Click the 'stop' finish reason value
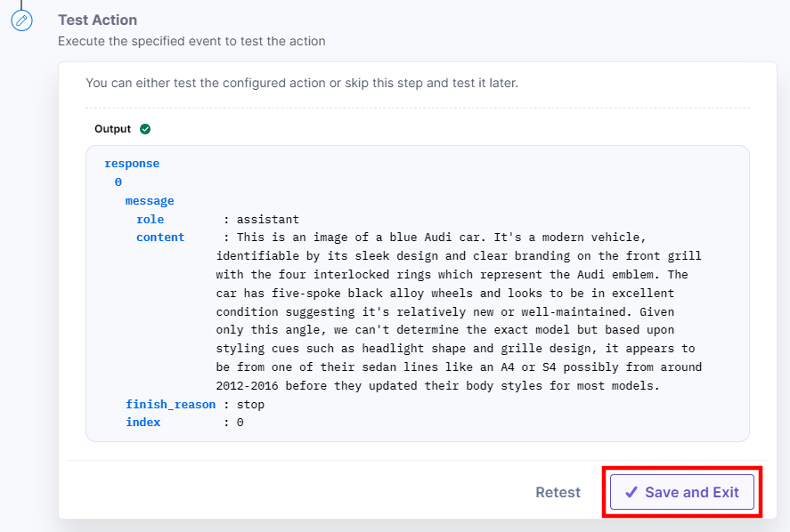The width and height of the screenshot is (790, 532). 250,404
